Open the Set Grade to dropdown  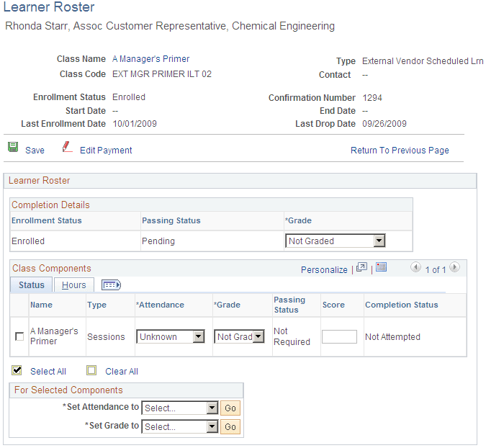[x=212, y=427]
